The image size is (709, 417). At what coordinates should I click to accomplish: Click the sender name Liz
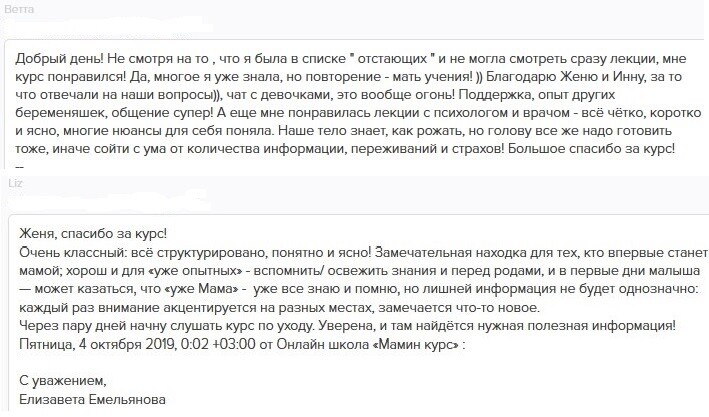coord(14,184)
